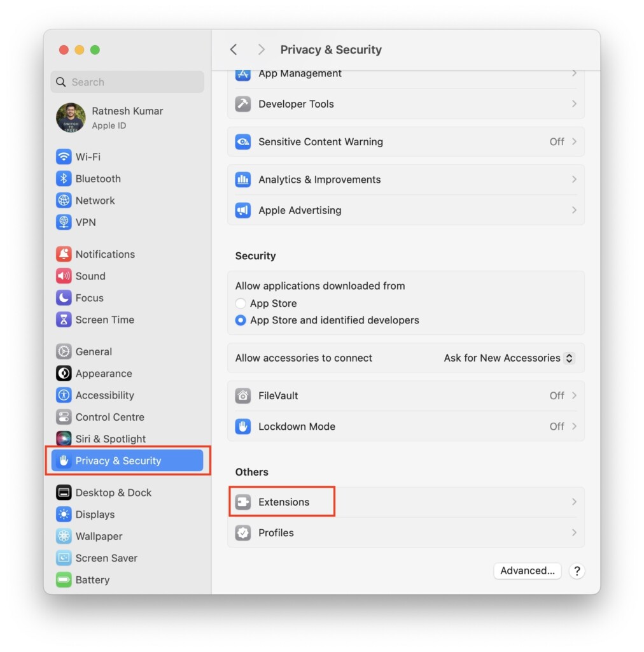Click the Sensitive Content Warning eye icon
644x652 pixels.
243,142
